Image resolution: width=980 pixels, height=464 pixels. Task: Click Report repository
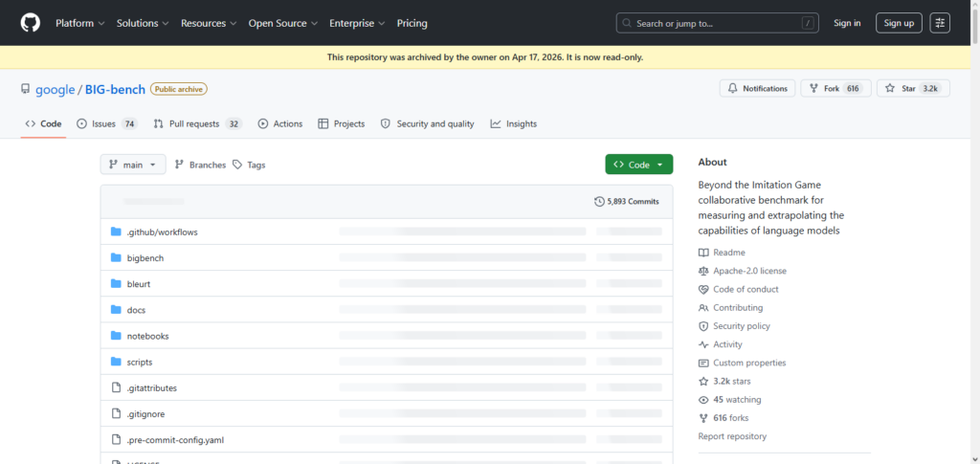pyautogui.click(x=732, y=436)
